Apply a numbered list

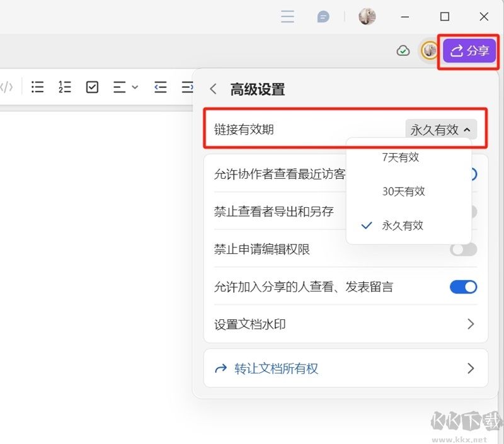pyautogui.click(x=64, y=87)
